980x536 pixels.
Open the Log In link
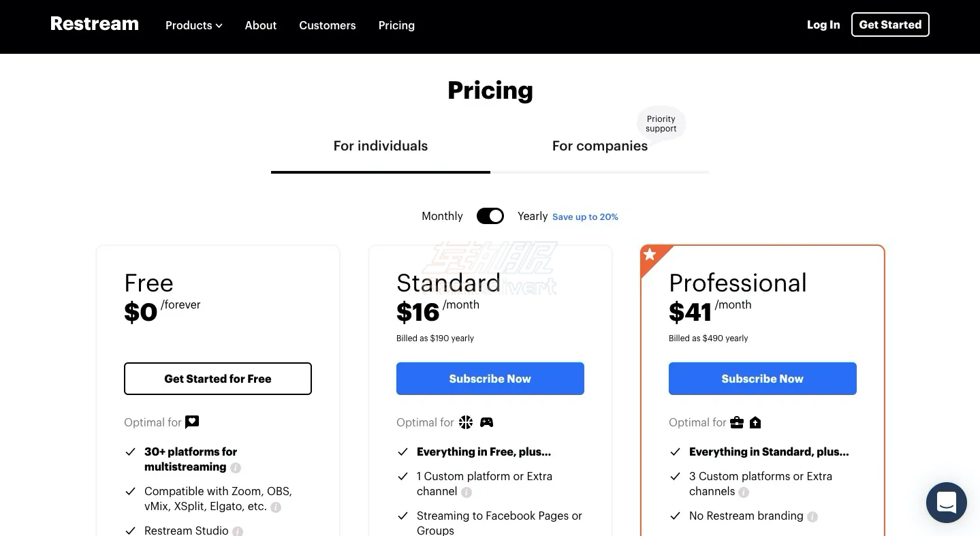(x=823, y=25)
